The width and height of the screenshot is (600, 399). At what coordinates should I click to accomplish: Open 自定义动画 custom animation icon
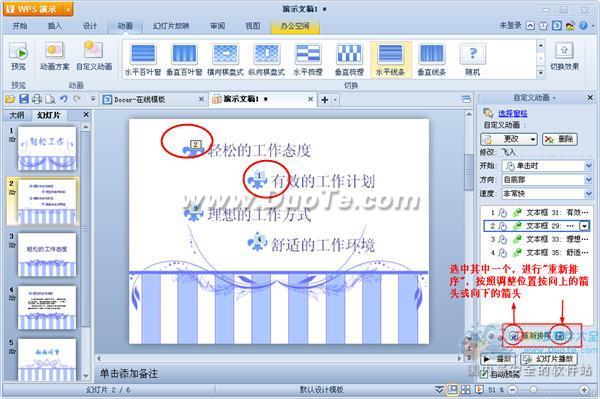pos(94,50)
